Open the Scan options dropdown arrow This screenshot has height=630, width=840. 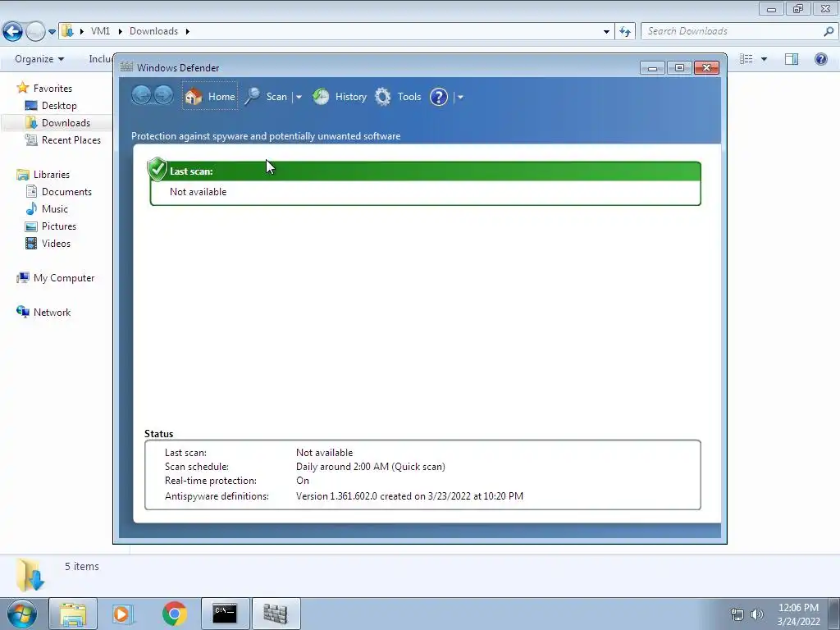point(299,97)
